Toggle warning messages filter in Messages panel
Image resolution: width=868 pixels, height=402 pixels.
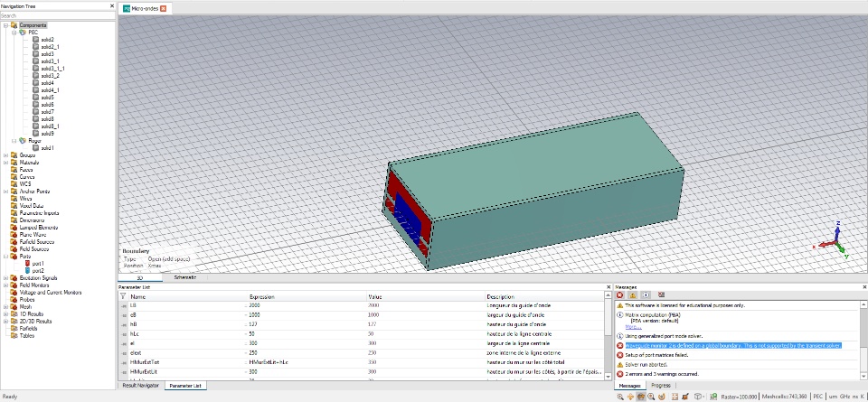point(633,295)
